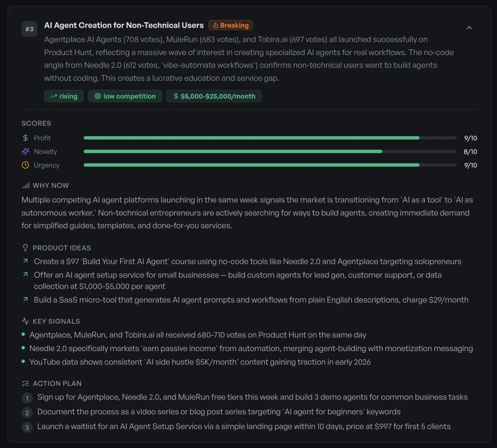Open the $97 course product idea arrow
Image resolution: width=497 pixels, height=448 pixels.
tap(26, 261)
